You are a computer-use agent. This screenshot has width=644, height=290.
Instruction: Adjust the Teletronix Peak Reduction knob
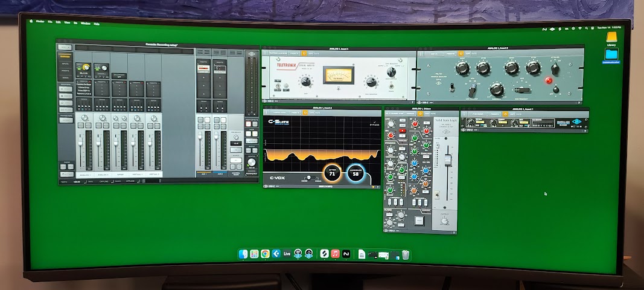tap(371, 82)
